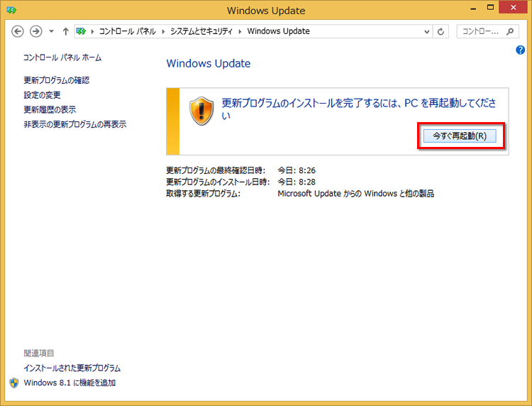Click the Back navigation arrow
The height and width of the screenshot is (406, 532).
[18, 31]
